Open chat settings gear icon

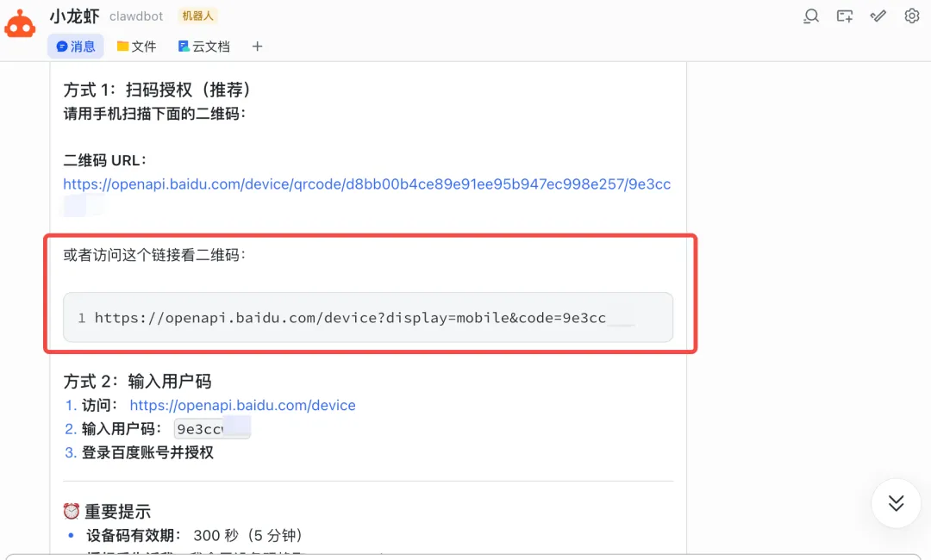912,16
